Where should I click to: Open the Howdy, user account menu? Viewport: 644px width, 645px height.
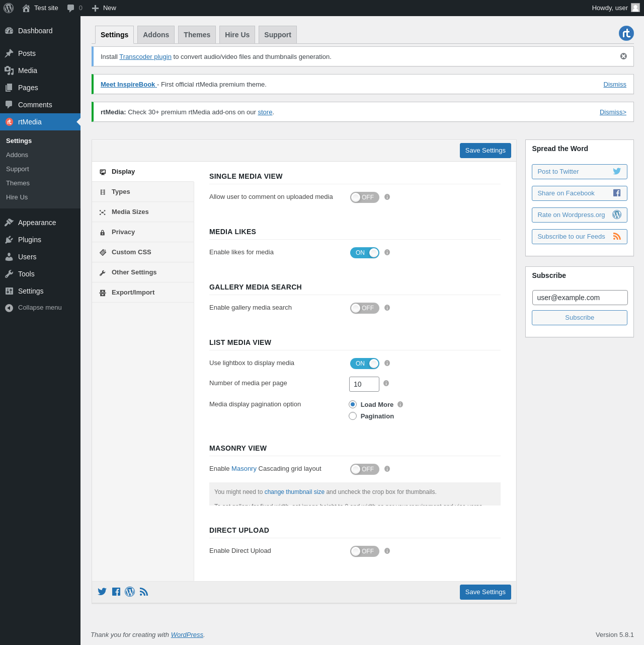[615, 8]
